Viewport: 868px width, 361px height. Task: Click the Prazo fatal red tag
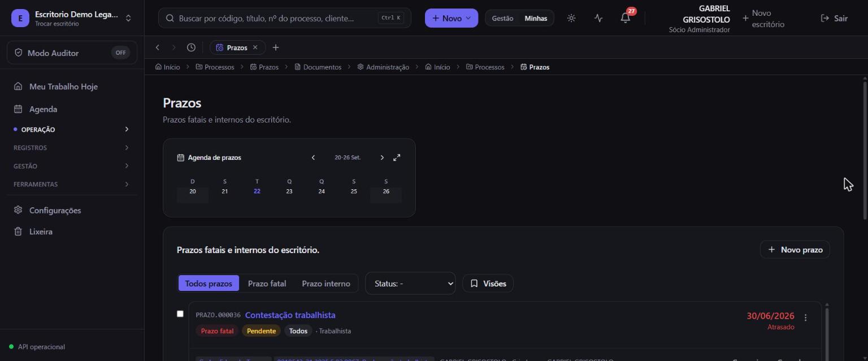tap(217, 331)
